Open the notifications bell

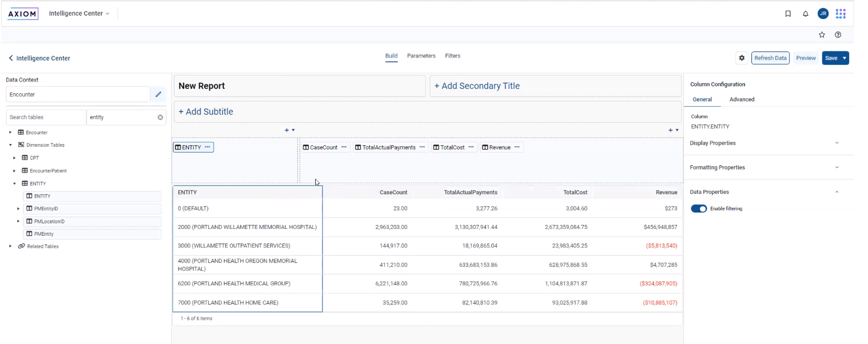pos(806,14)
